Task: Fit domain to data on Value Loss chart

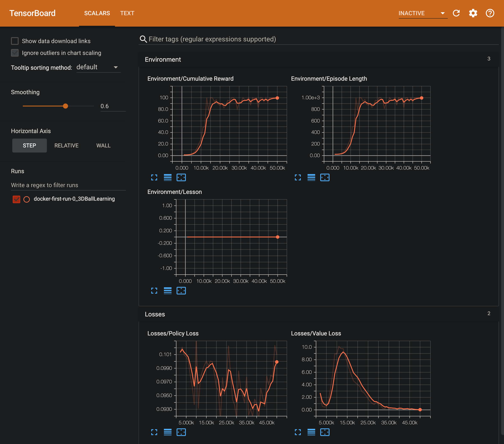Action: pyautogui.click(x=325, y=432)
